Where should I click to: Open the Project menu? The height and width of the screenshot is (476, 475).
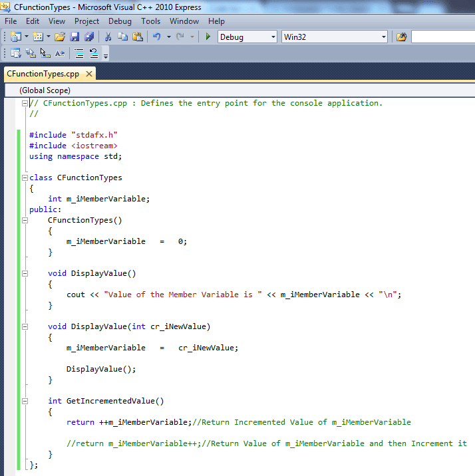(x=87, y=21)
